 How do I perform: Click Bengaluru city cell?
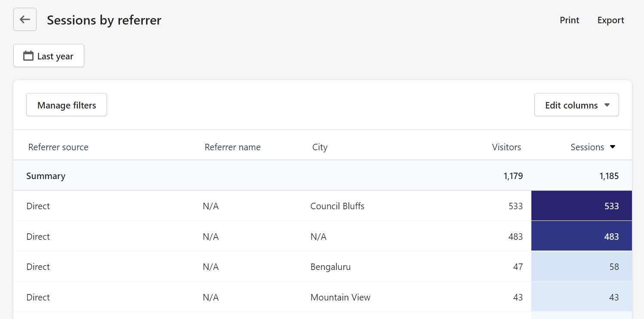pyautogui.click(x=331, y=267)
